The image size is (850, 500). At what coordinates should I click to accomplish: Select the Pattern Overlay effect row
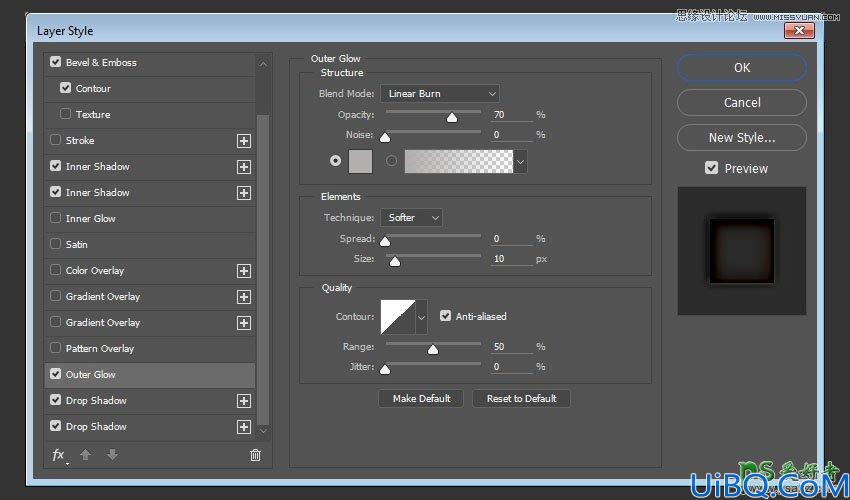click(x=150, y=349)
